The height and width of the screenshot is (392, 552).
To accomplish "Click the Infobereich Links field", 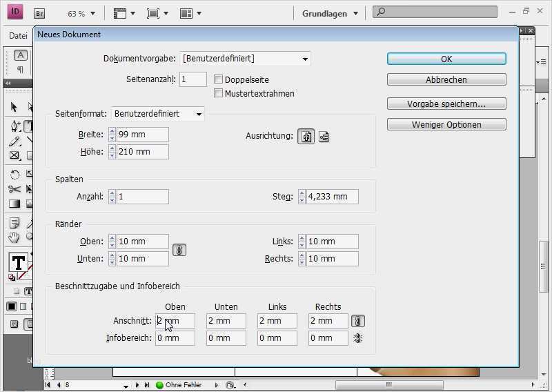I will [x=277, y=338].
